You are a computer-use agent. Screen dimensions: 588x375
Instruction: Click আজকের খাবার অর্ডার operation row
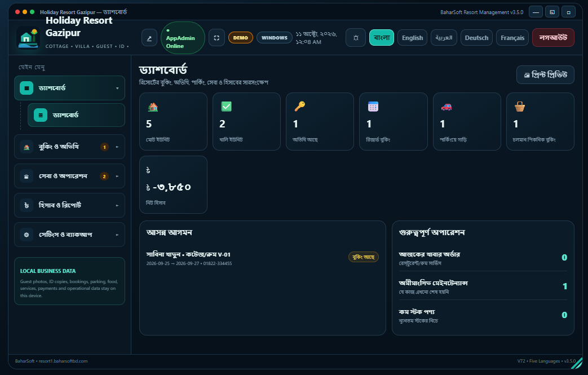483,258
